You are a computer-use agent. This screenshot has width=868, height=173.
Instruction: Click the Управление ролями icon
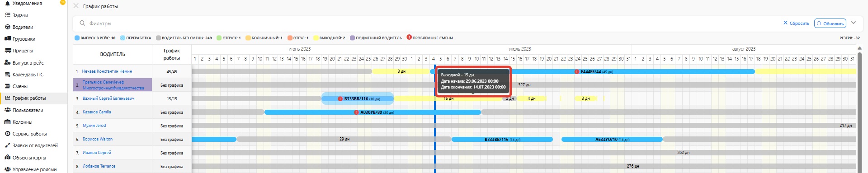pyautogui.click(x=7, y=169)
